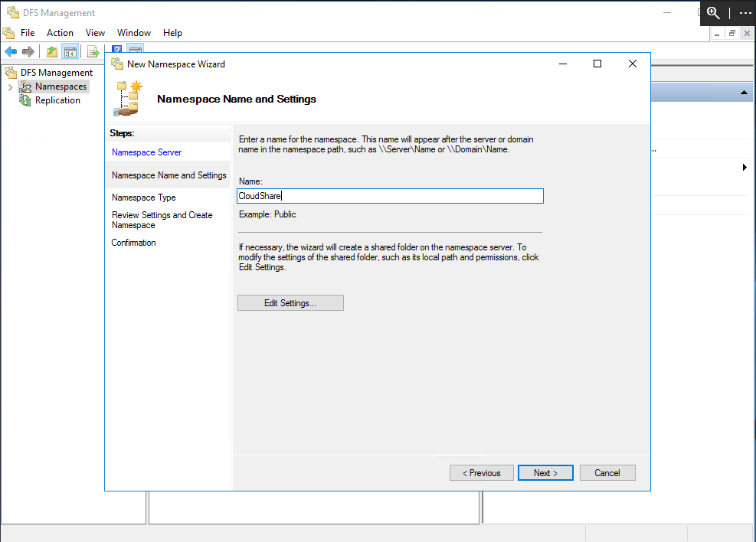Open the View menu
Screen dimensions: 756x542
(x=95, y=33)
